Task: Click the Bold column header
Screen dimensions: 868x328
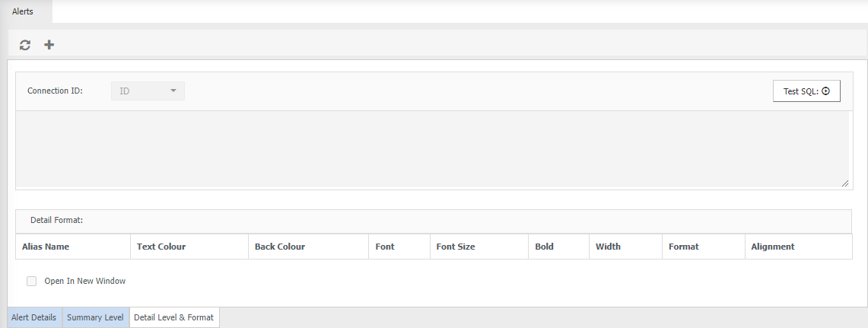Action: tap(544, 247)
